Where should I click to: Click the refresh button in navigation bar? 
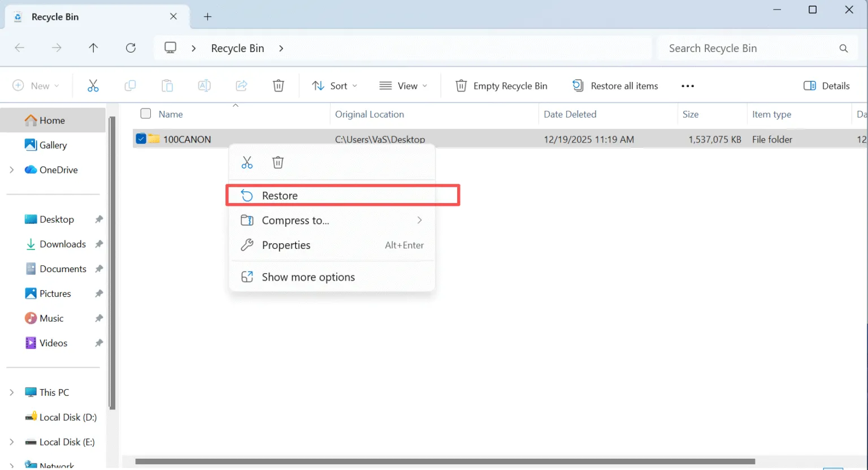[131, 48]
